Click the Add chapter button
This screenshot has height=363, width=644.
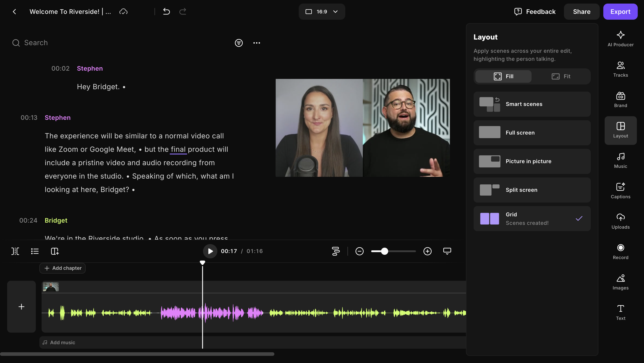(63, 268)
